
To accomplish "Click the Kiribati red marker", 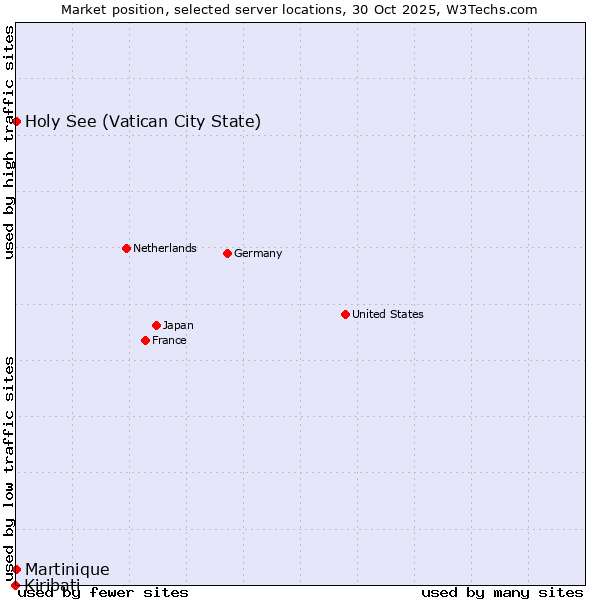I will coord(15,585).
